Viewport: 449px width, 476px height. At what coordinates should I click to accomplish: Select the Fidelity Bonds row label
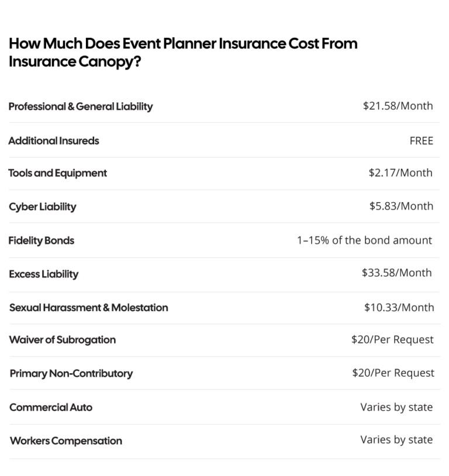(x=42, y=241)
